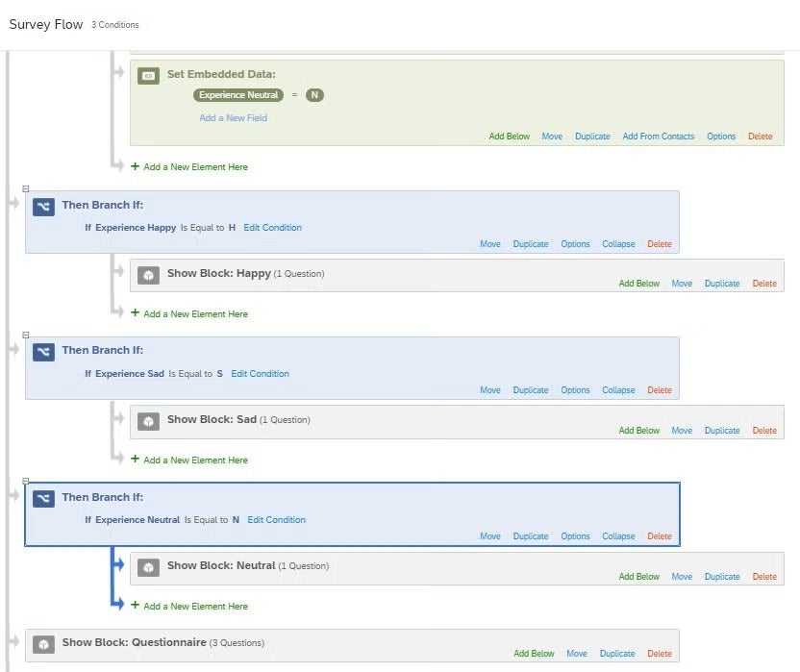Open Options for Set Embedded Data element
800x672 pixels.
pos(721,137)
